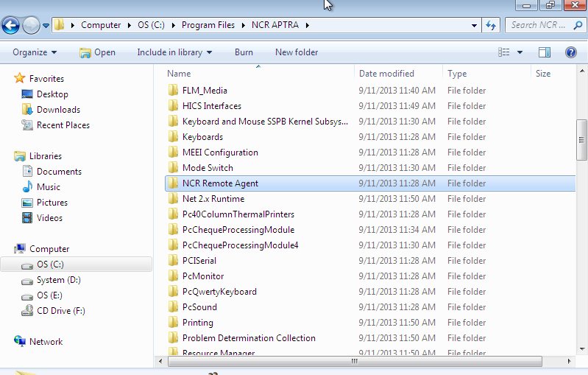Open the Organize menu

point(35,52)
